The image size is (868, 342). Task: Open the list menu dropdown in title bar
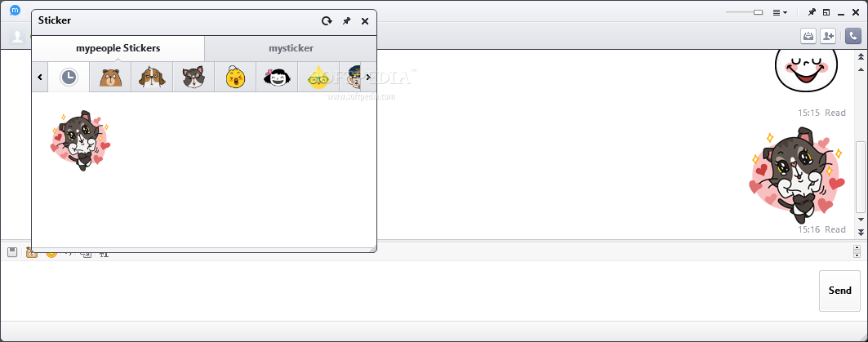[x=780, y=12]
